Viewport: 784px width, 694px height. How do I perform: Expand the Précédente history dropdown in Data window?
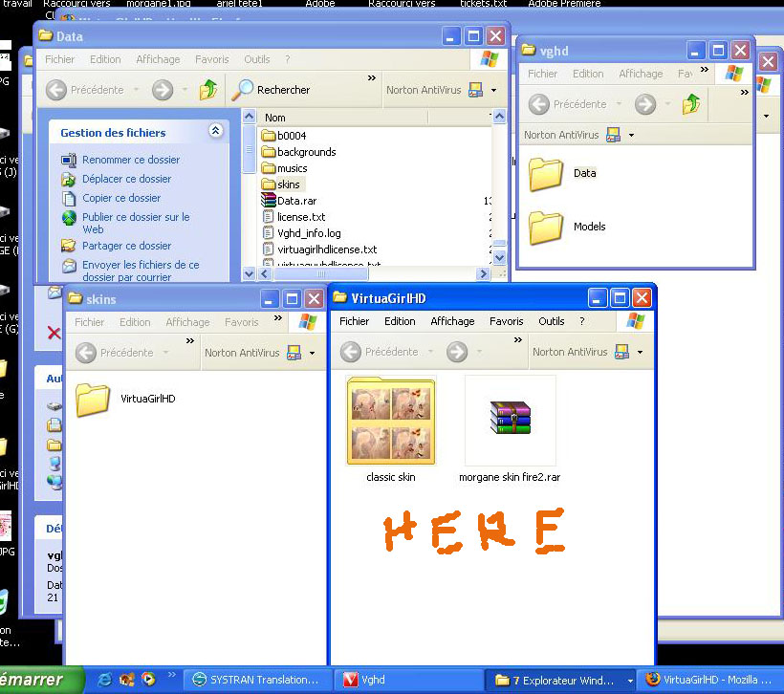tap(134, 90)
